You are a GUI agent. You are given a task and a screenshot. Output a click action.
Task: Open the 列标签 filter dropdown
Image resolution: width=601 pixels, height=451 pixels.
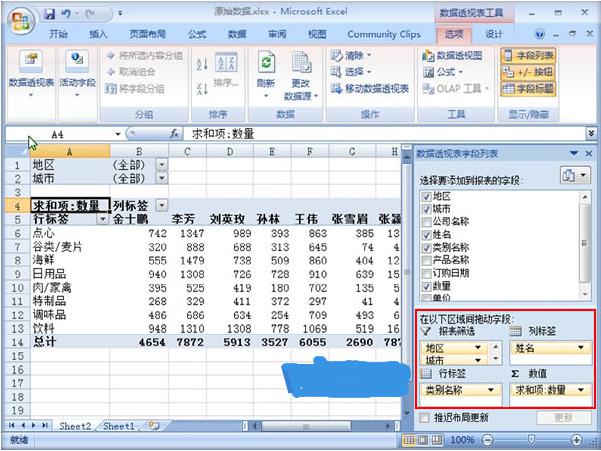pyautogui.click(x=162, y=206)
